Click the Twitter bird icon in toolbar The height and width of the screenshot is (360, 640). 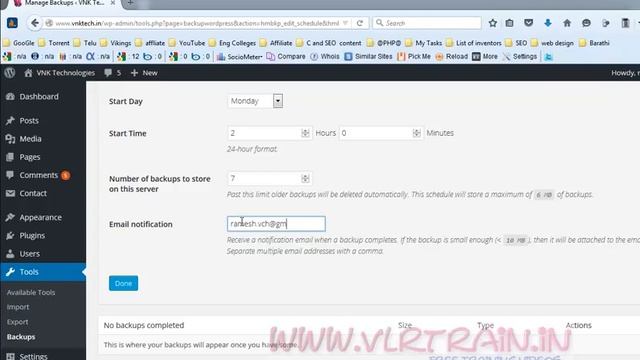(x=549, y=57)
